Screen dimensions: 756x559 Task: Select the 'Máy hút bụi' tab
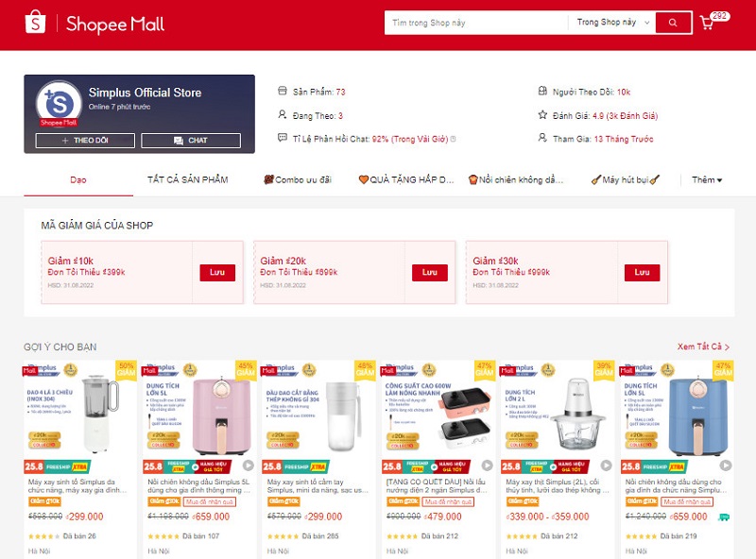pos(626,179)
